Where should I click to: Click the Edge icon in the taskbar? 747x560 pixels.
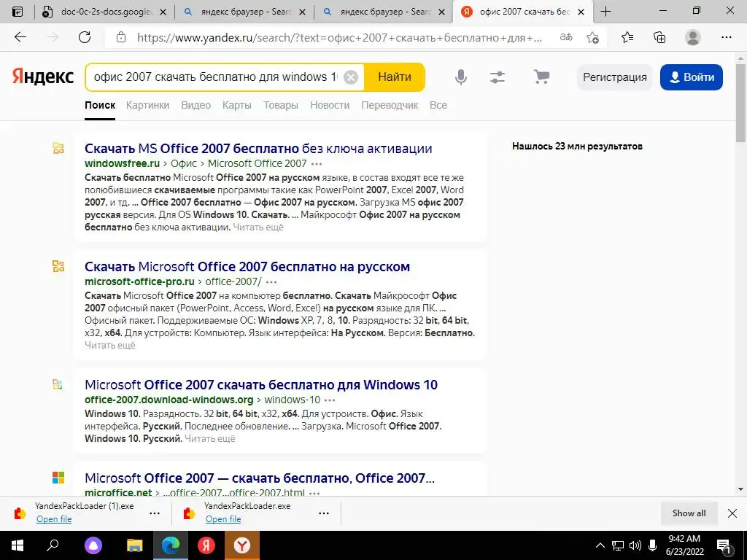click(x=171, y=545)
